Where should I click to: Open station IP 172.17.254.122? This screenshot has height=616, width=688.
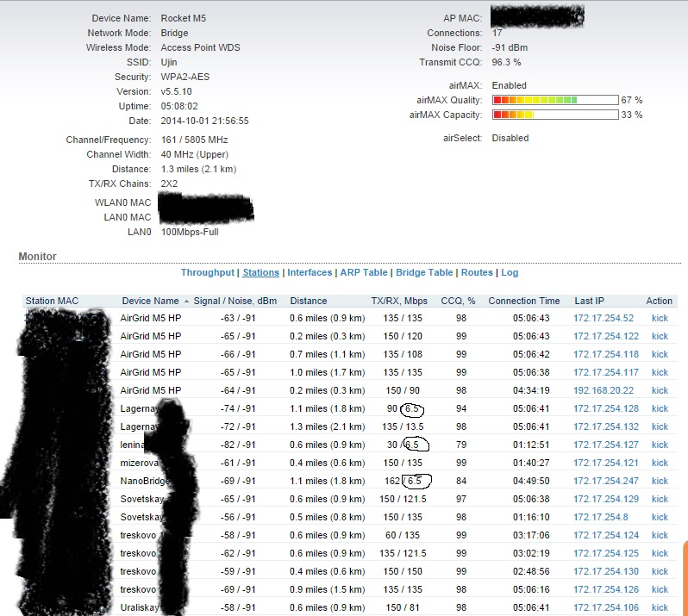(x=606, y=336)
